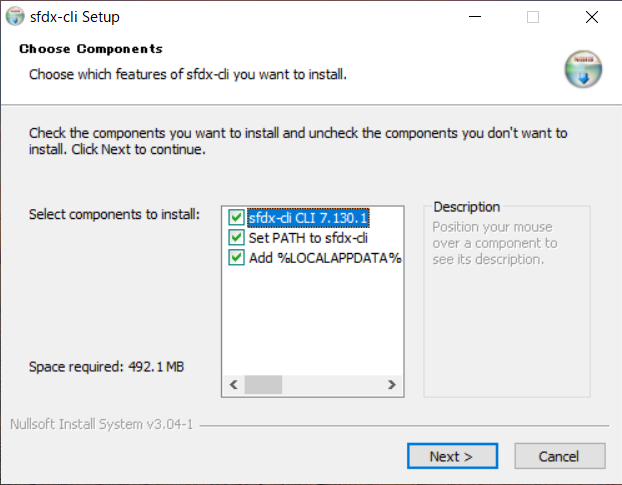622x485 pixels.
Task: Click the NSIS installer logo in header
Action: pos(583,69)
